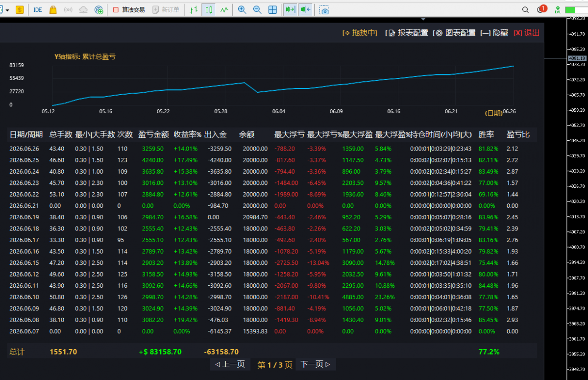The image size is (588, 380).
Task: Click the 出入金 column header
Action: point(216,134)
